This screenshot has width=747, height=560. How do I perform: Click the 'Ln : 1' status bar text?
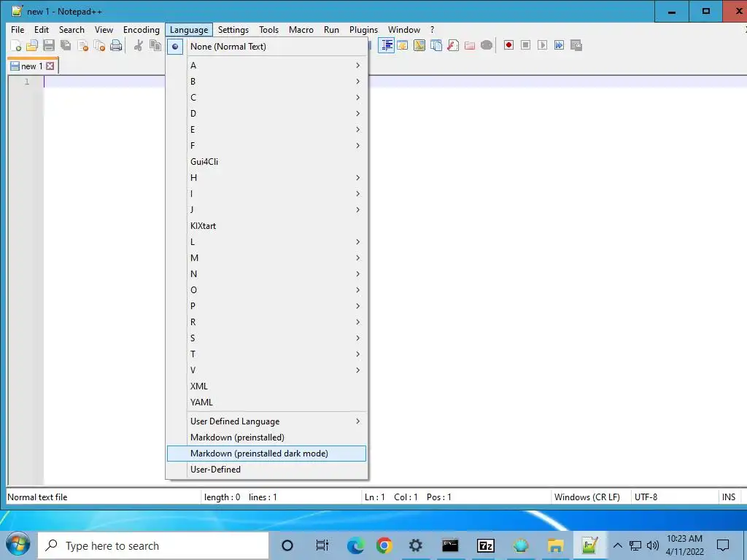pyautogui.click(x=374, y=497)
